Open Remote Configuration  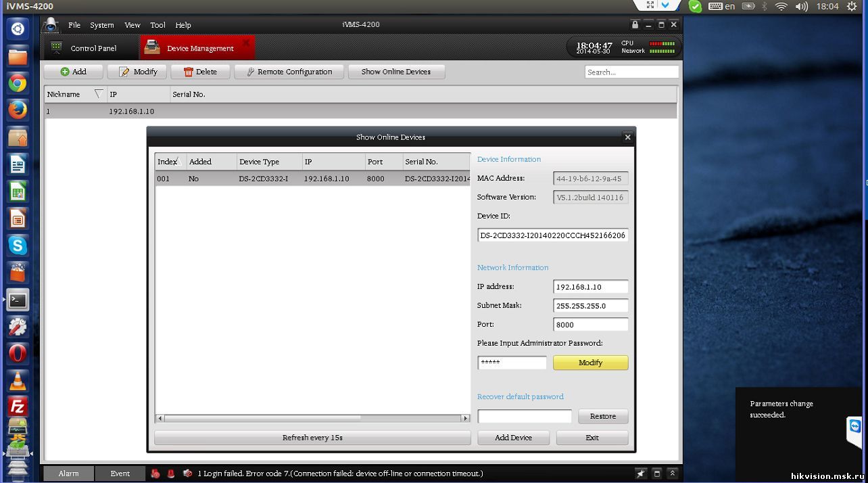[289, 72]
